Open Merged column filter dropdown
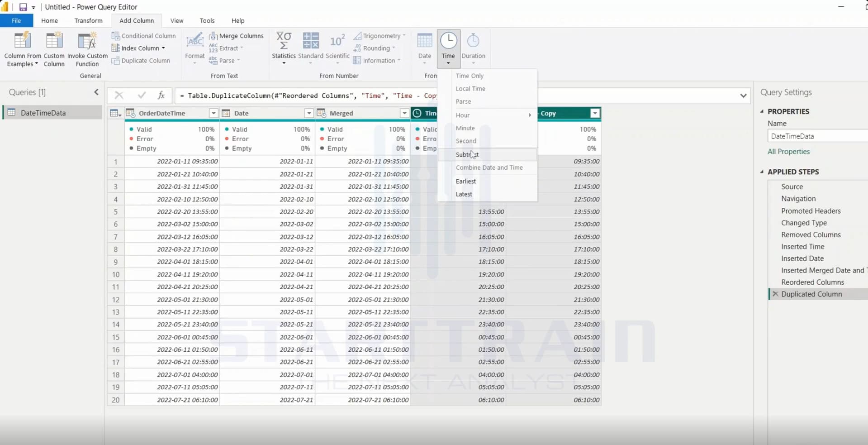The height and width of the screenshot is (445, 868). pyautogui.click(x=404, y=113)
